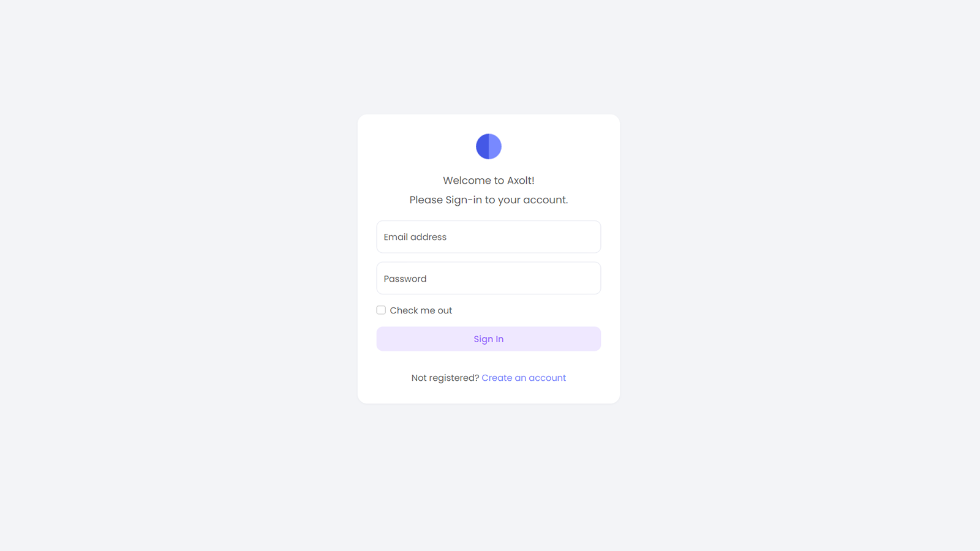Viewport: 980px width, 551px height.
Task: Click the "Please Sign-in to your account." text
Action: tap(489, 200)
